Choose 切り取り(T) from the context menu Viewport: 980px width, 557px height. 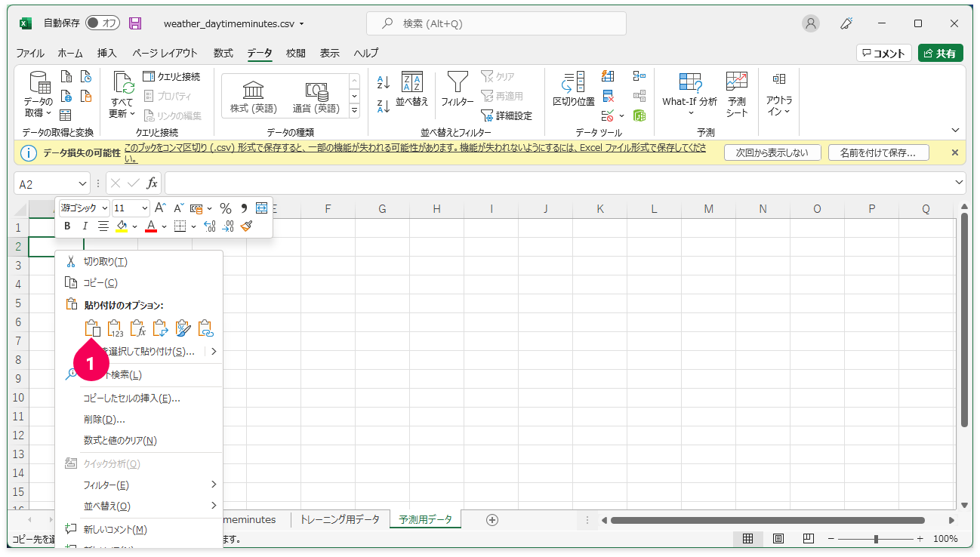(139, 262)
